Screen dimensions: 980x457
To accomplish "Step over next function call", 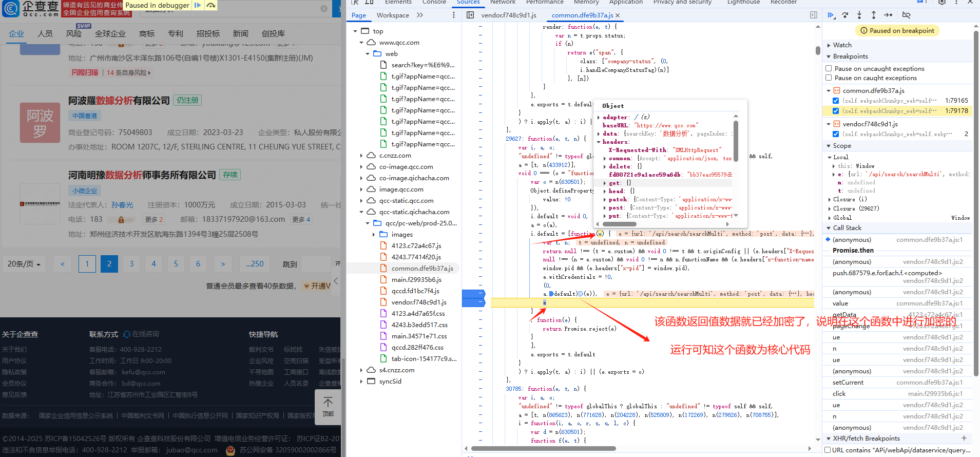I will coord(845,15).
